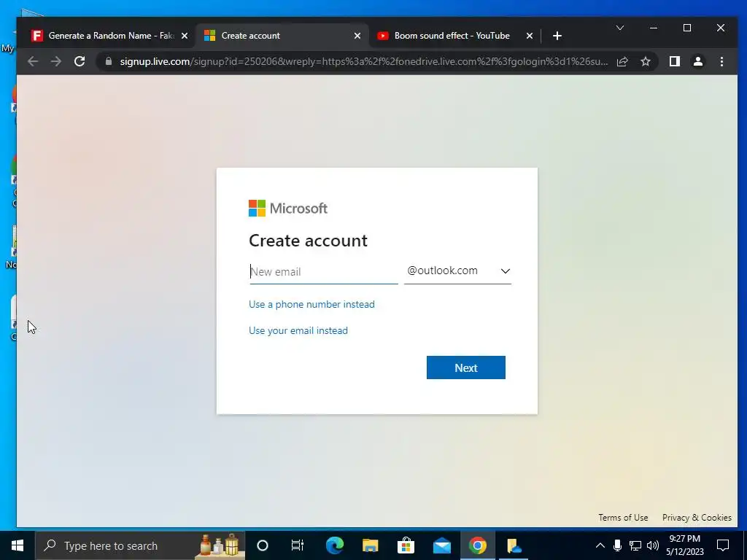
Task: Open network status tray icon
Action: click(635, 545)
